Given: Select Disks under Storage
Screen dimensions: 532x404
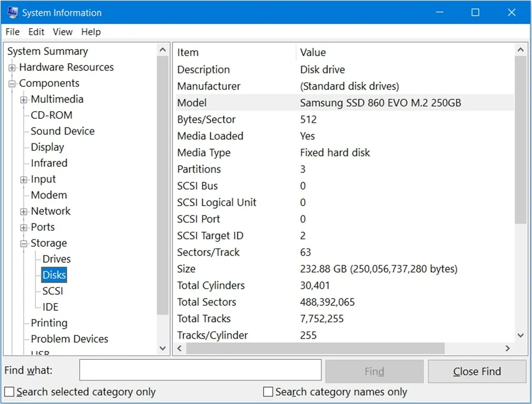Looking at the screenshot, I should [x=54, y=275].
